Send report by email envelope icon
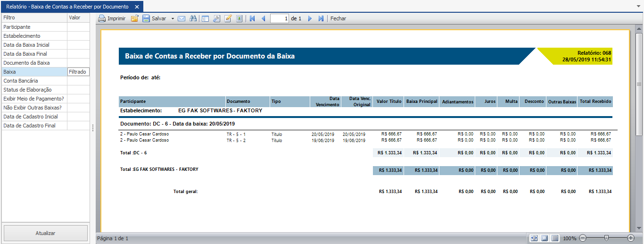This screenshot has height=244, width=644. point(182,19)
